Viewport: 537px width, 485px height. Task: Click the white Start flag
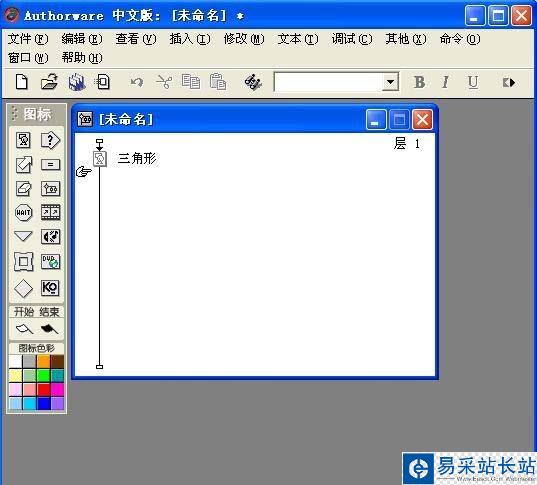point(24,329)
